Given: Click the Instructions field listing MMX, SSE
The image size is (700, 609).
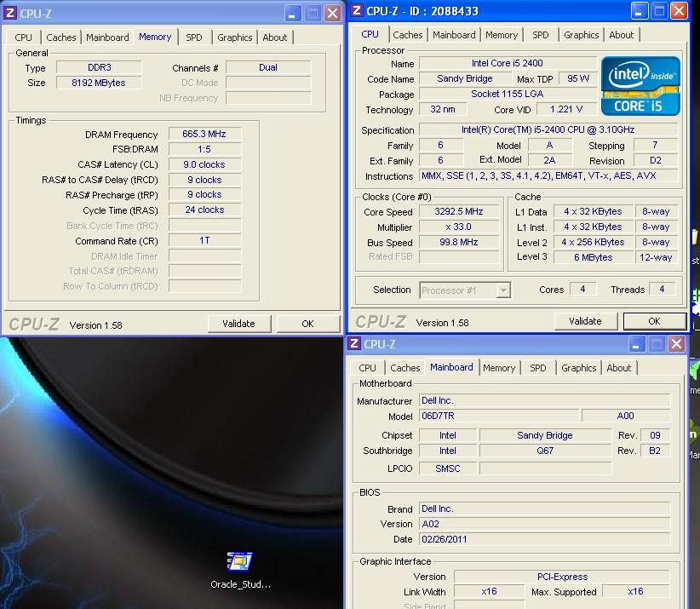Looking at the screenshot, I should pyautogui.click(x=548, y=176).
